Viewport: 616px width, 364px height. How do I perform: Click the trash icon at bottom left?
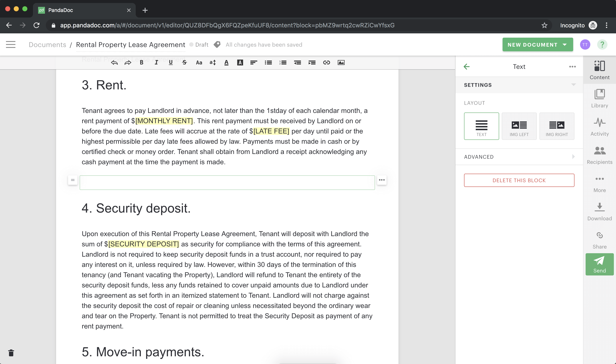11,353
